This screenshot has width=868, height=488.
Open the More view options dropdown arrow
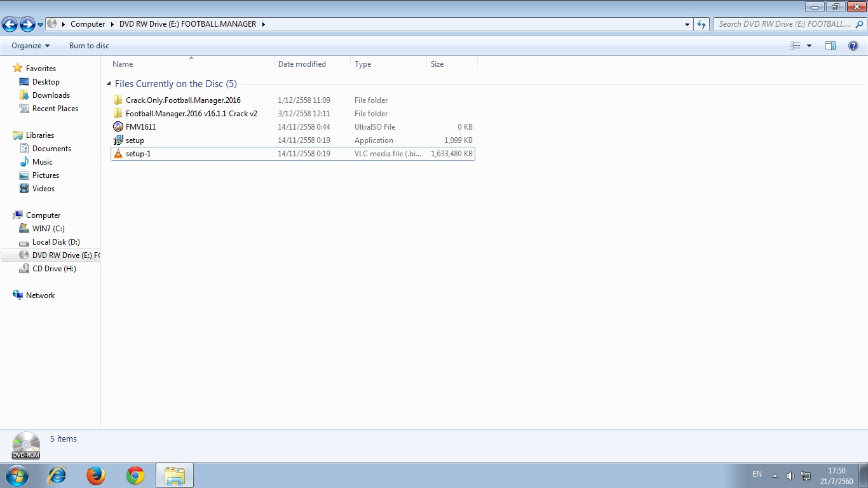tap(809, 46)
